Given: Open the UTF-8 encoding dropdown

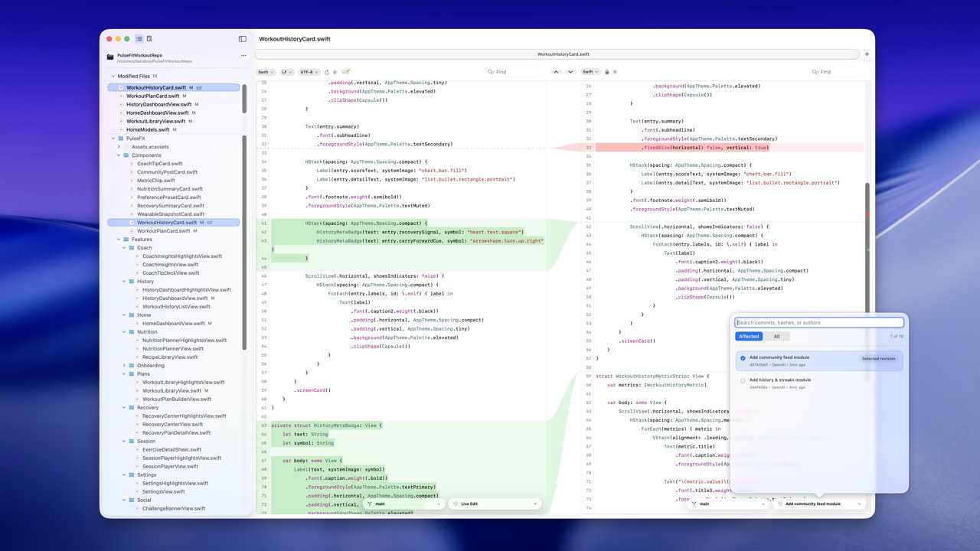Looking at the screenshot, I should pos(310,72).
